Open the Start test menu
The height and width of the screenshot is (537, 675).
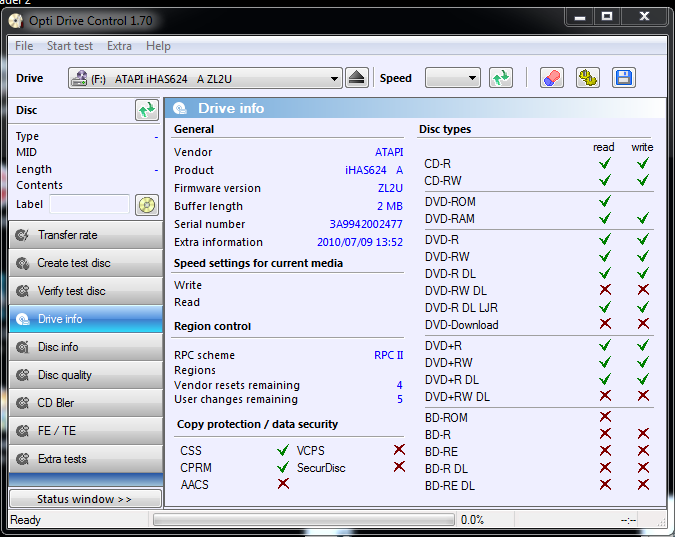(x=70, y=46)
